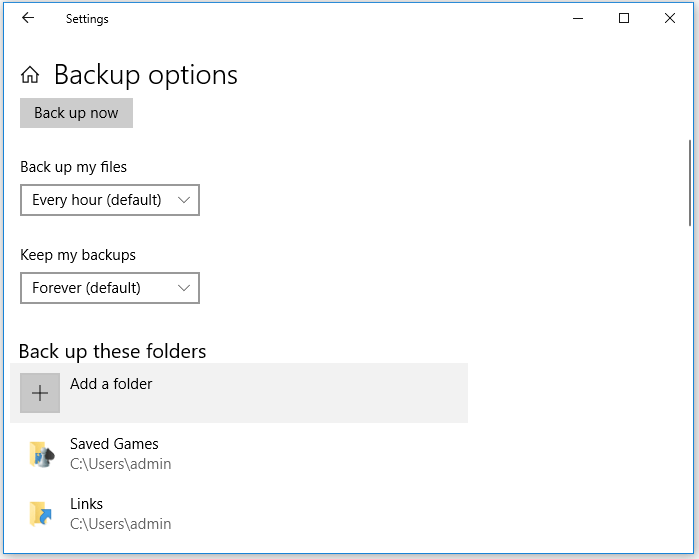This screenshot has width=699, height=559.
Task: Select the Saved Games folder icon
Action: coord(41,454)
